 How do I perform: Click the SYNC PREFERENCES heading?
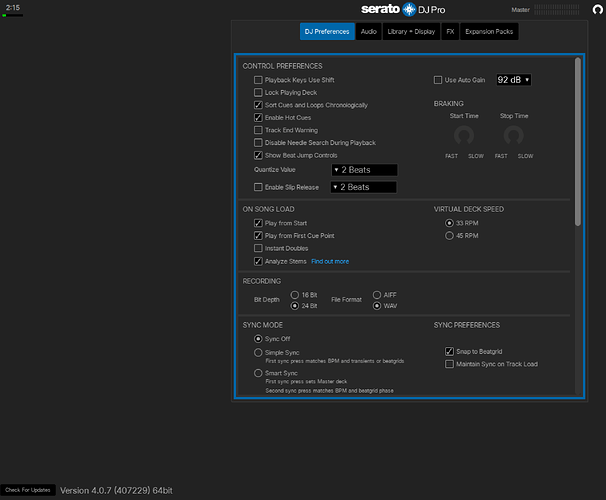[x=467, y=325]
